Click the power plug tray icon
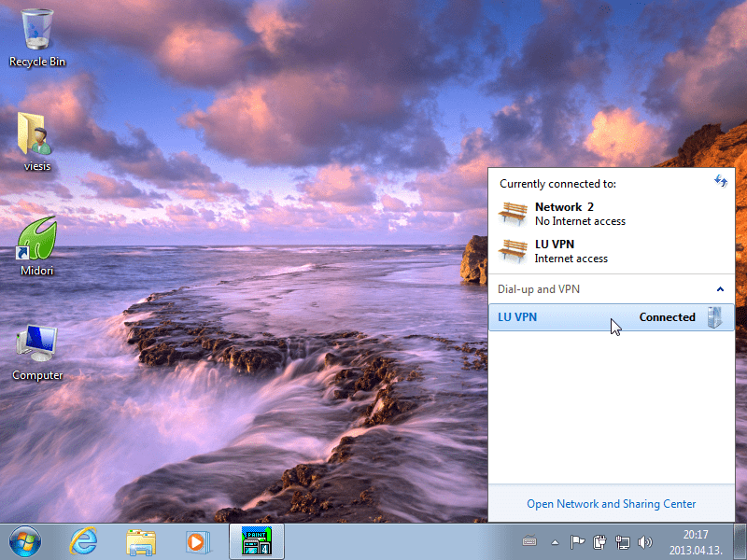The width and height of the screenshot is (747, 560). pos(599,541)
